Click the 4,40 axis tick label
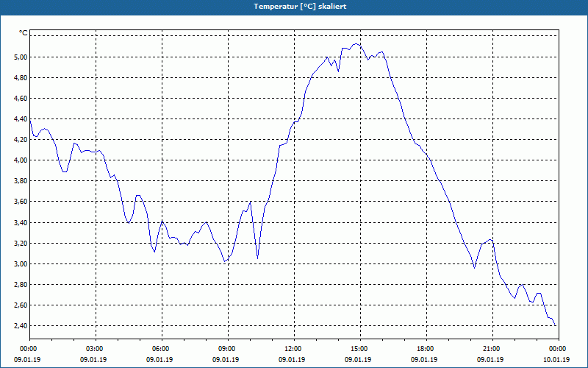588x368 pixels. click(x=21, y=119)
